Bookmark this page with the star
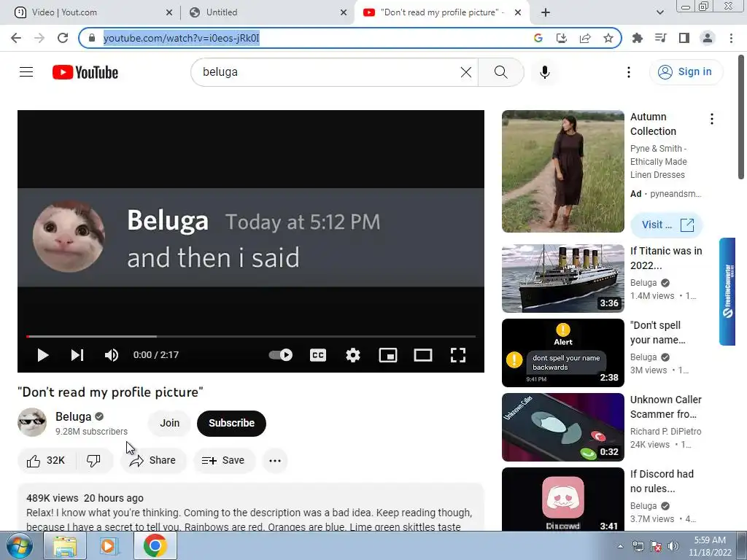 608,38
